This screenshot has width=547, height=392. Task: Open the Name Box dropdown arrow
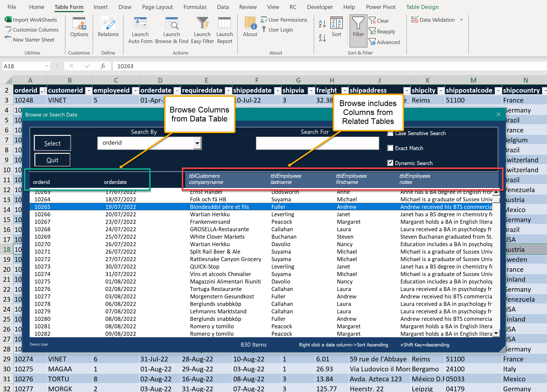pyautogui.click(x=47, y=66)
